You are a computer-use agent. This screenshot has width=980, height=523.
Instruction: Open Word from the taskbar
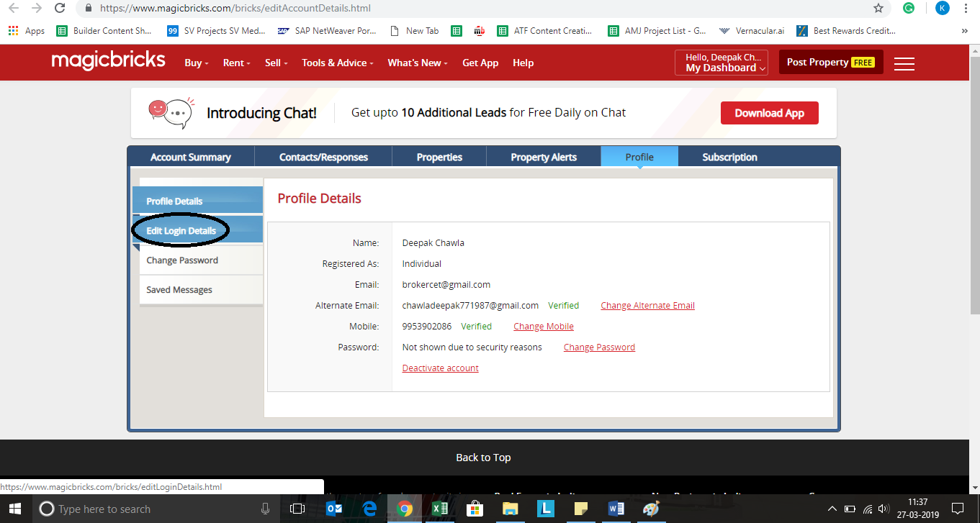click(x=616, y=509)
